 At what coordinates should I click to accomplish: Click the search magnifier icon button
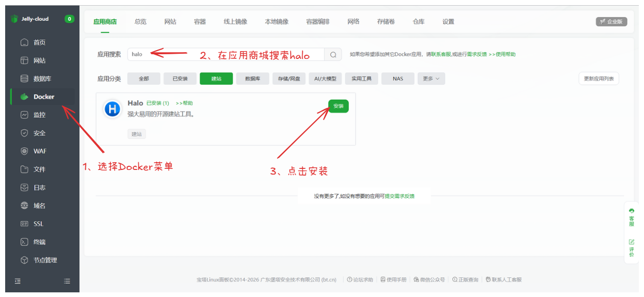coord(333,54)
